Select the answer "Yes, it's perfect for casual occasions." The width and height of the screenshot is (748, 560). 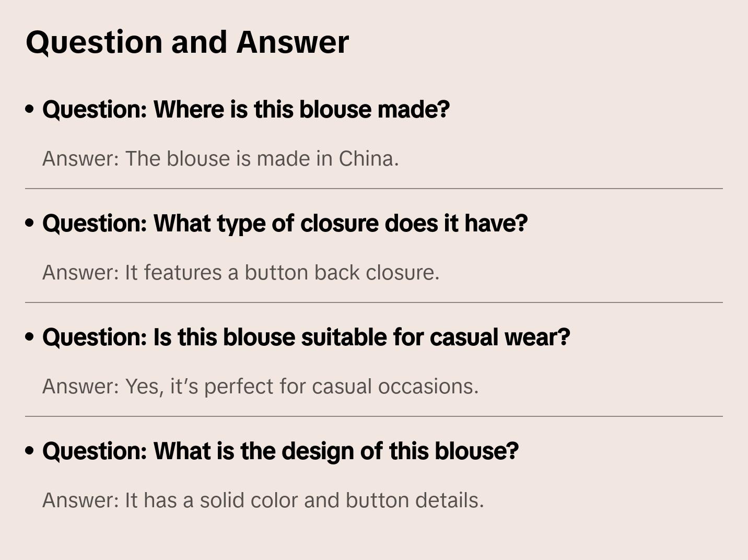(260, 387)
